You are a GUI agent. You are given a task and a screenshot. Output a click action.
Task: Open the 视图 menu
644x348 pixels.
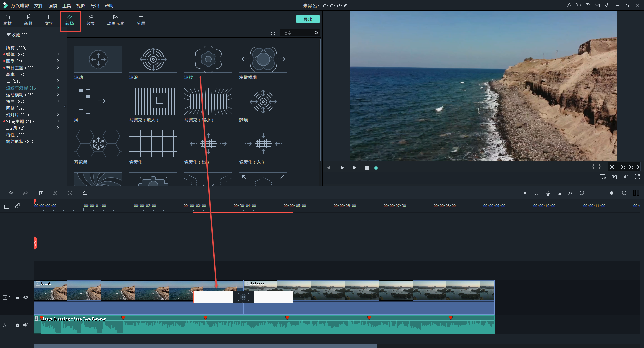(81, 6)
